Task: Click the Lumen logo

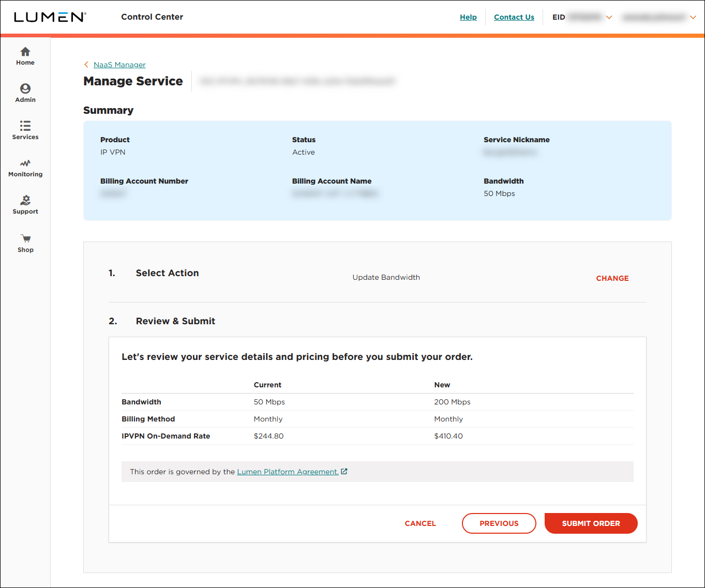Action: pos(50,17)
